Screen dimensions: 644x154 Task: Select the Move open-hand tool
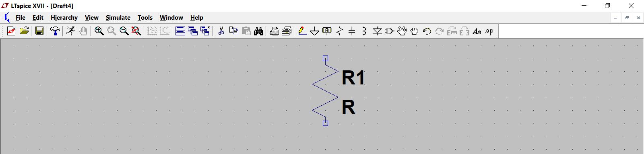[402, 31]
